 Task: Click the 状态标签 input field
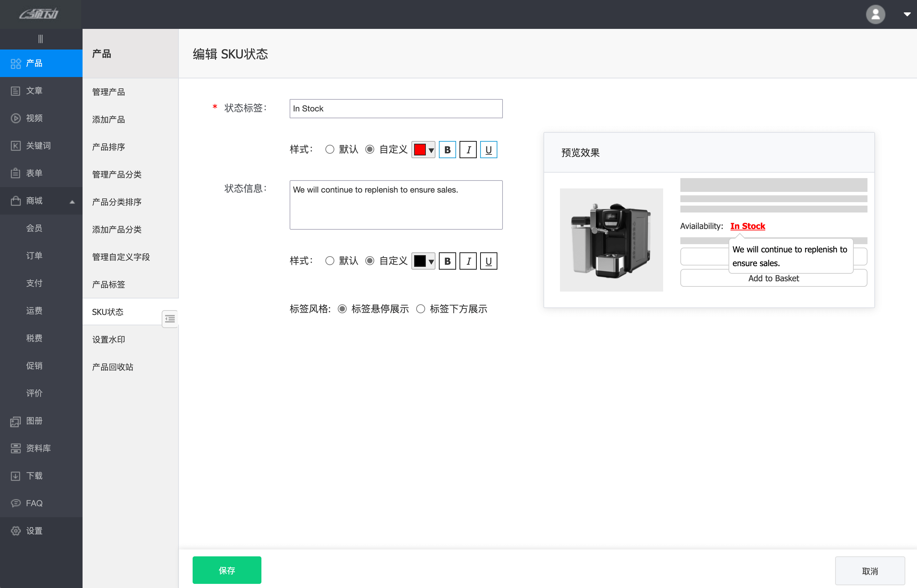point(396,109)
